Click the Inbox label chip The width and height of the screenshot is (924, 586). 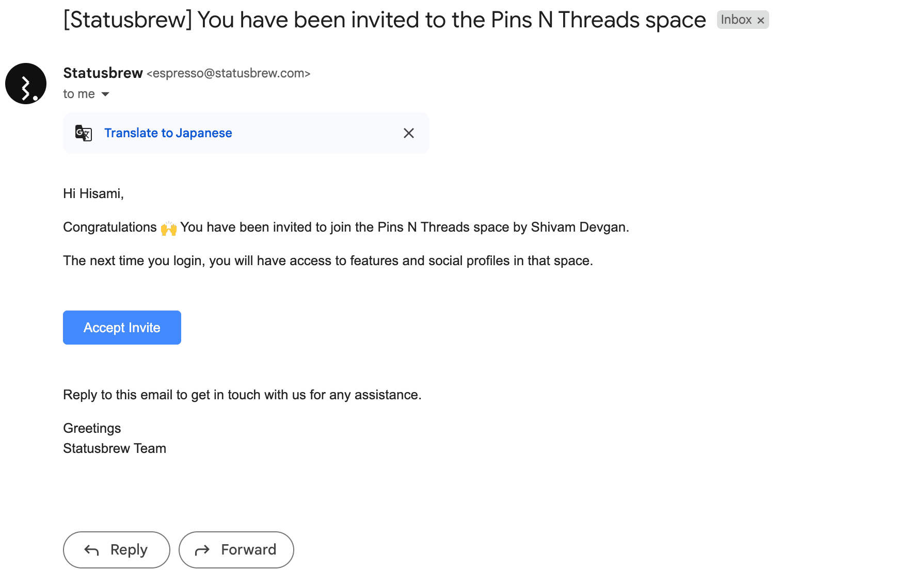736,20
